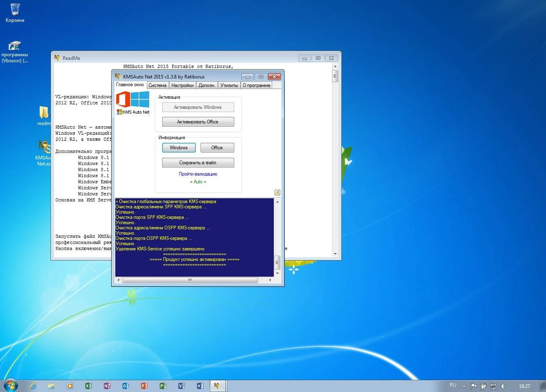Screen dimensions: 546x392
Task: Switch to the О программе tab
Action: pyautogui.click(x=256, y=85)
